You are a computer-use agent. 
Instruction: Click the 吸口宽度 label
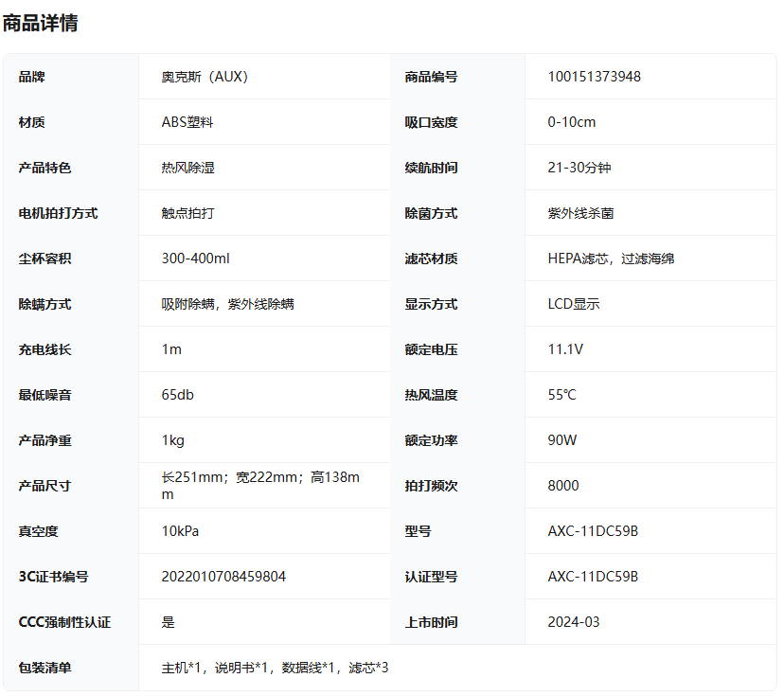click(x=431, y=122)
